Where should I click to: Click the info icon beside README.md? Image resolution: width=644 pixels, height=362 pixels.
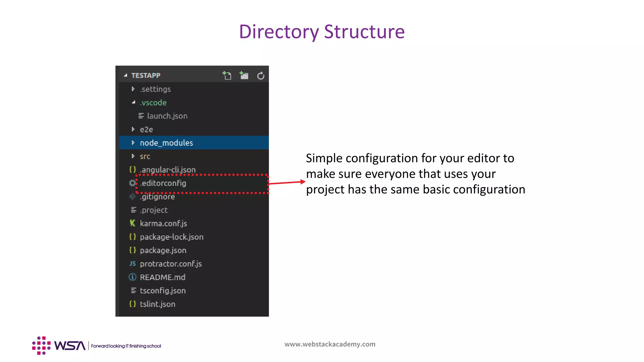132,277
